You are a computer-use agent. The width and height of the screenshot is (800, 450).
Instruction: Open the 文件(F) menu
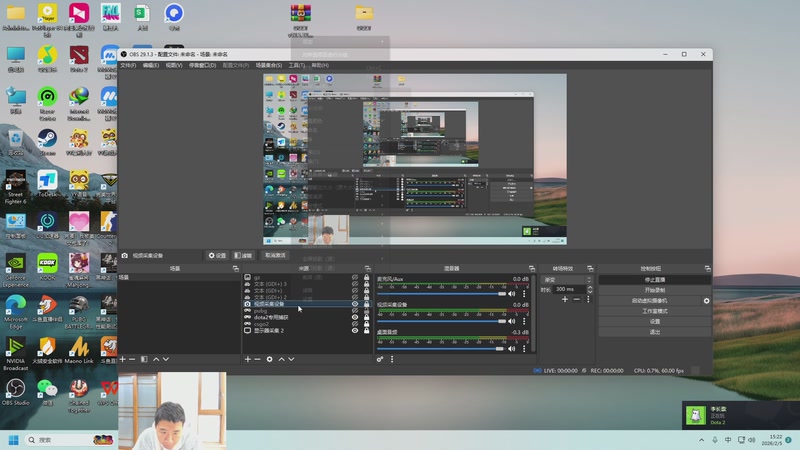(128, 65)
